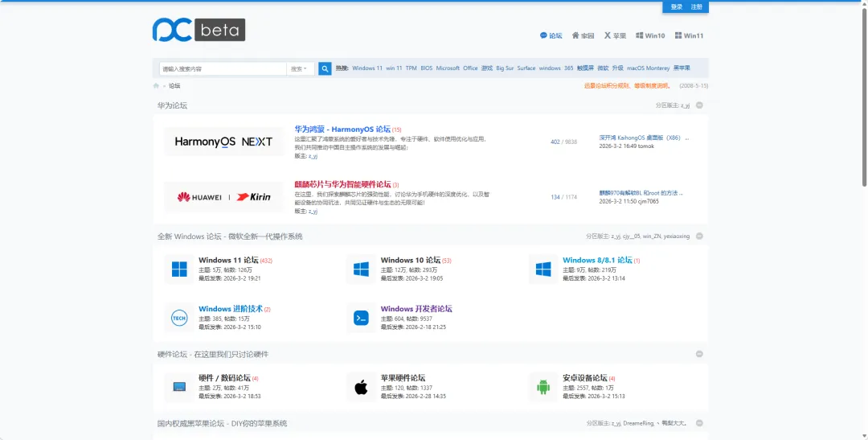Click the TECH circle icon
868x440 pixels.
[179, 318]
